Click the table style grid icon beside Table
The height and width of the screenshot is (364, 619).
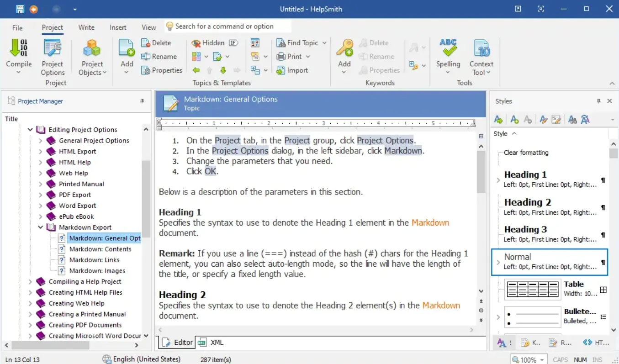pyautogui.click(x=603, y=290)
